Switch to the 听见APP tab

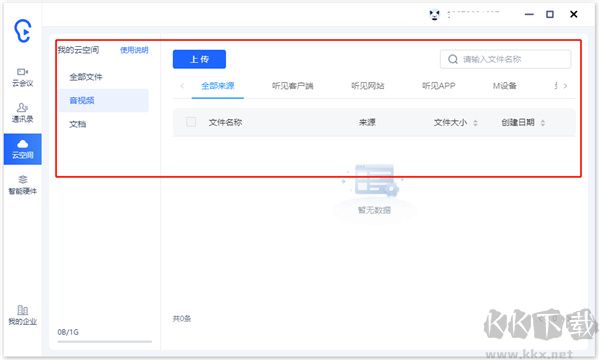point(439,86)
